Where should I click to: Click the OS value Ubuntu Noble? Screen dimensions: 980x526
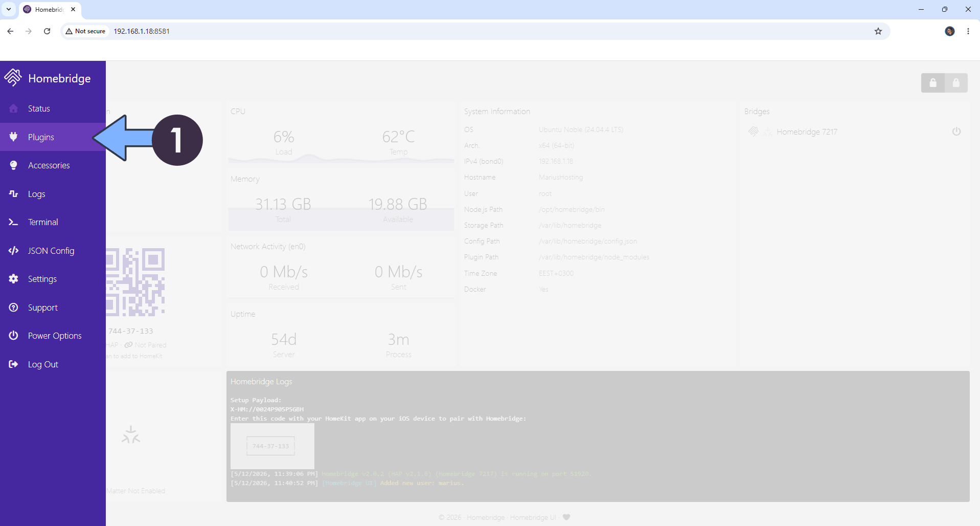(581, 129)
